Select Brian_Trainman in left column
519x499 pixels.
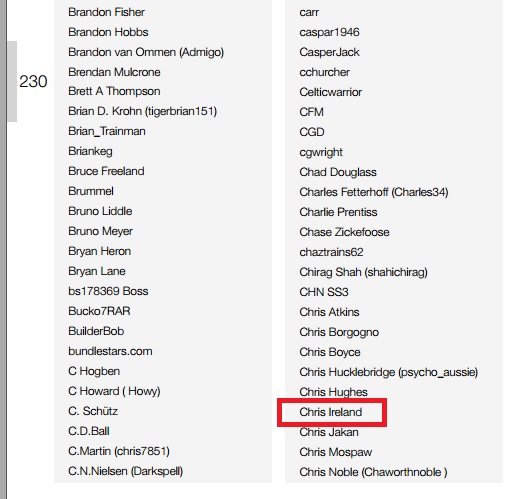tap(107, 131)
